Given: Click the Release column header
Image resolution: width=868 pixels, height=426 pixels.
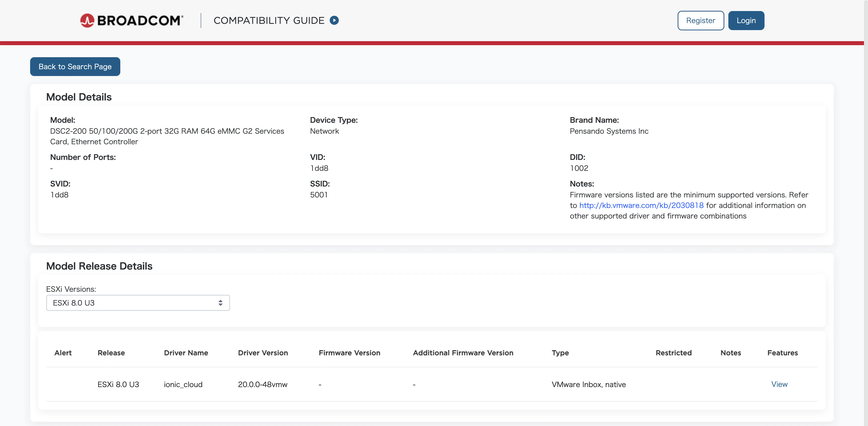Looking at the screenshot, I should [111, 353].
